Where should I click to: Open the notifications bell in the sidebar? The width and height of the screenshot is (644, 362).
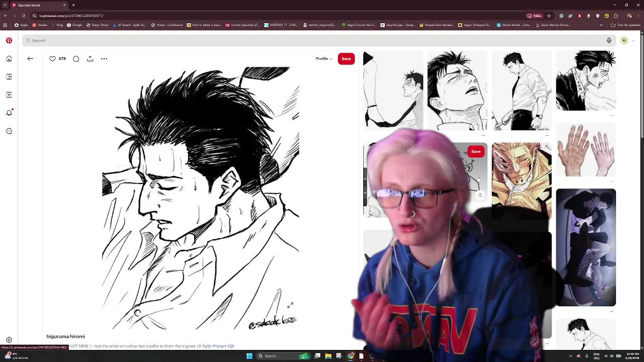tap(9, 113)
